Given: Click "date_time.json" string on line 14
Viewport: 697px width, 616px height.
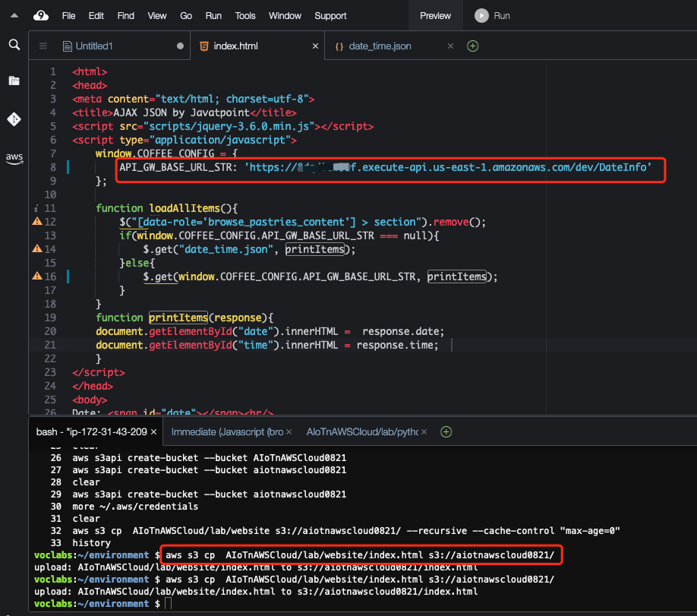Looking at the screenshot, I should click(x=225, y=249).
